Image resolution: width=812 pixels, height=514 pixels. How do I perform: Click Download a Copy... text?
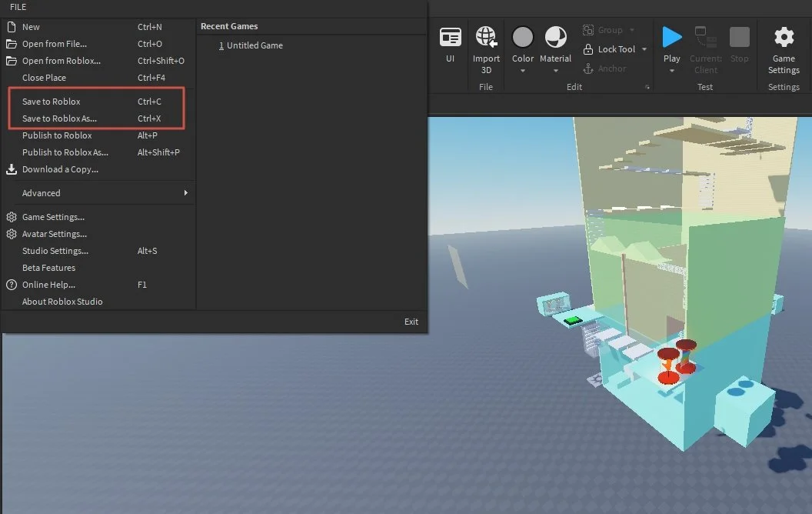[x=60, y=169]
